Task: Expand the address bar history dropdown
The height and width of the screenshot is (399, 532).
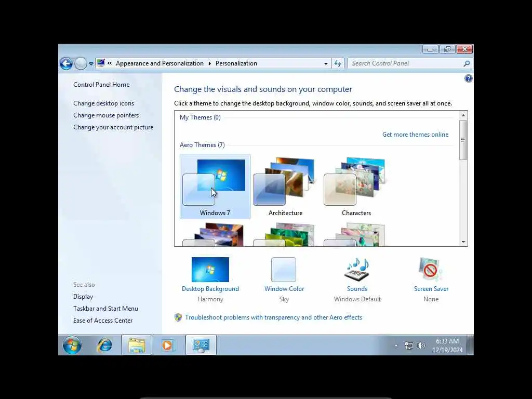Action: pos(326,63)
